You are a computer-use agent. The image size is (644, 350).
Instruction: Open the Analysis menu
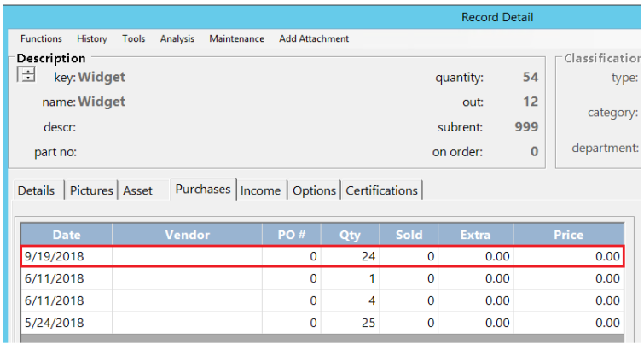pos(177,38)
